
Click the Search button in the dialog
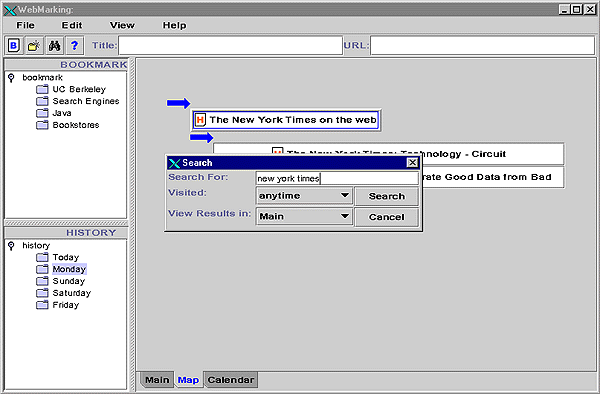pos(386,196)
